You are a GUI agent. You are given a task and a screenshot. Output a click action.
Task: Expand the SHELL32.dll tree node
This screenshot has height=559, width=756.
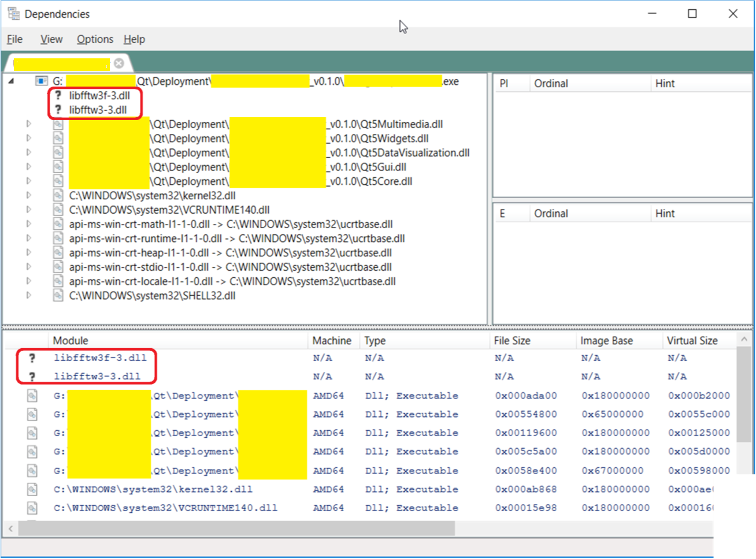point(28,296)
